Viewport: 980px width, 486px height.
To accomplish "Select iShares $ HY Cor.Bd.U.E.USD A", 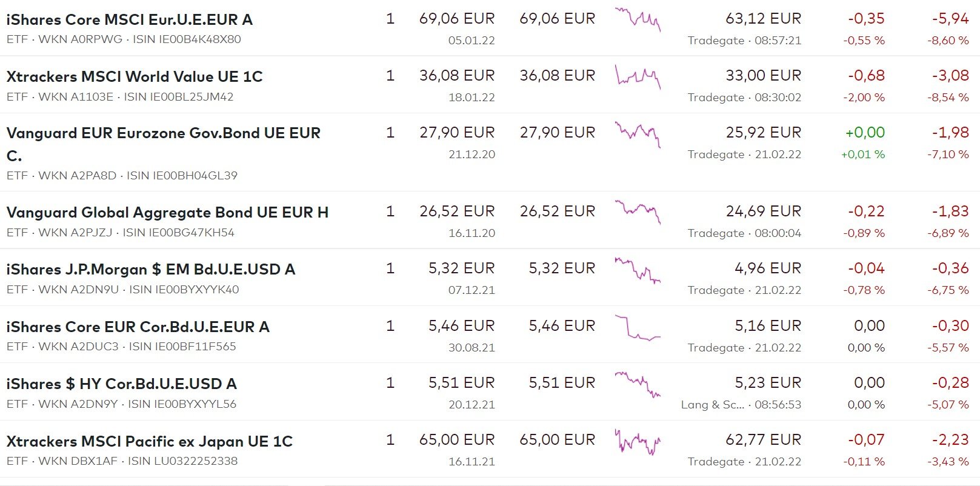I will (x=121, y=384).
